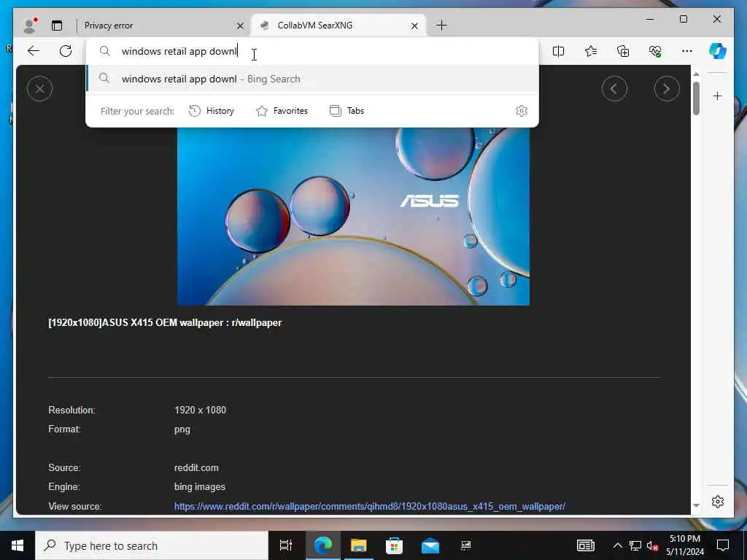The image size is (747, 560).
Task: Close the Privacy error tab
Action: pyautogui.click(x=240, y=26)
